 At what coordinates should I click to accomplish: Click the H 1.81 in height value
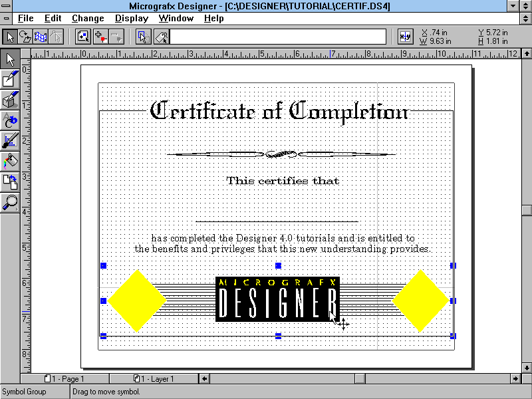(493, 41)
